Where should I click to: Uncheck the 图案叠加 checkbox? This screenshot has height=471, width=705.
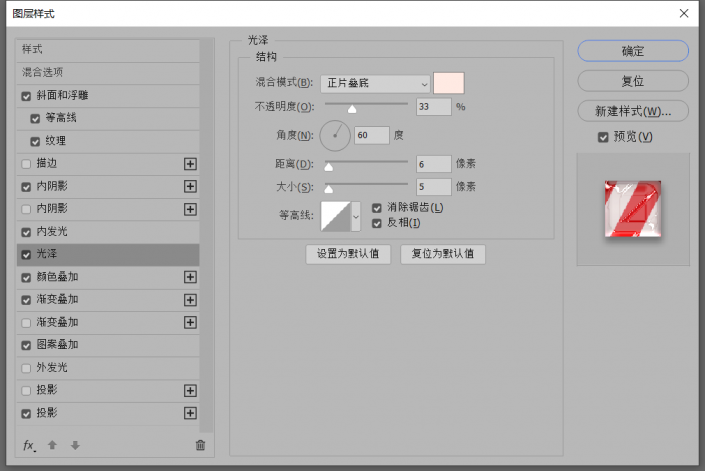tap(26, 345)
